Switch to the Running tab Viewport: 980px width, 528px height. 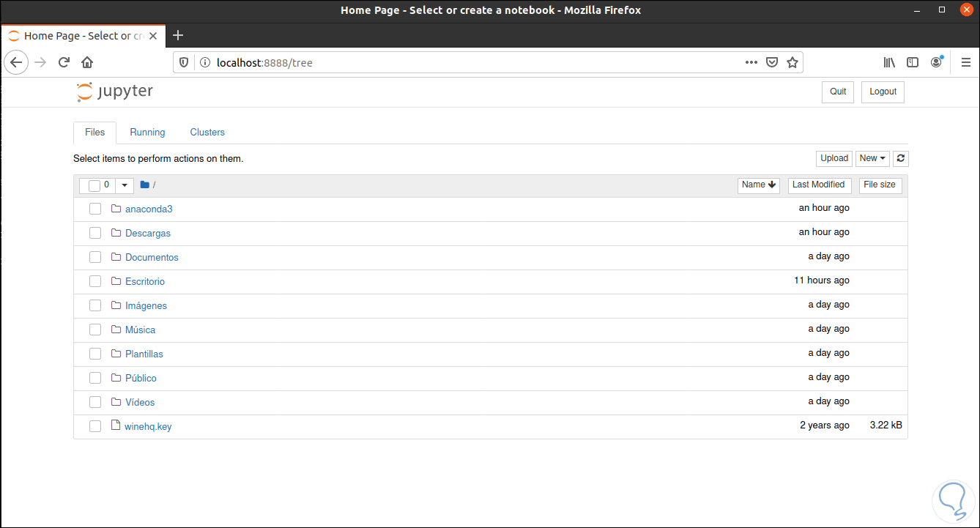point(147,133)
